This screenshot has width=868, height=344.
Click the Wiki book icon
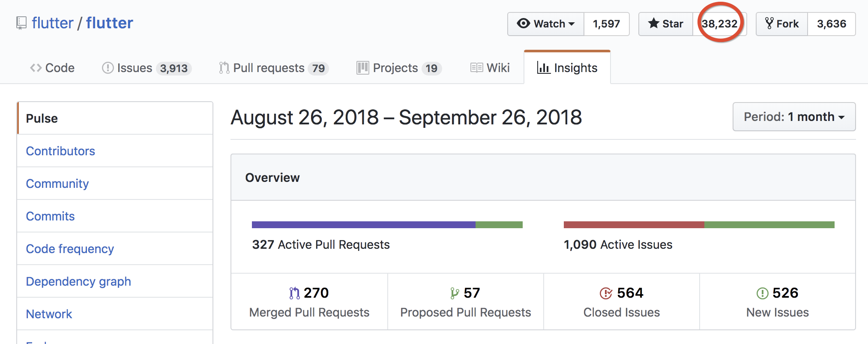point(476,68)
